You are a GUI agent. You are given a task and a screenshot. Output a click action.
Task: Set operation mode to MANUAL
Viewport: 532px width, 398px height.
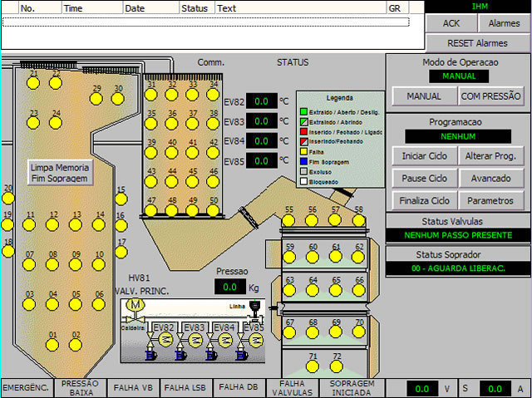pos(424,96)
